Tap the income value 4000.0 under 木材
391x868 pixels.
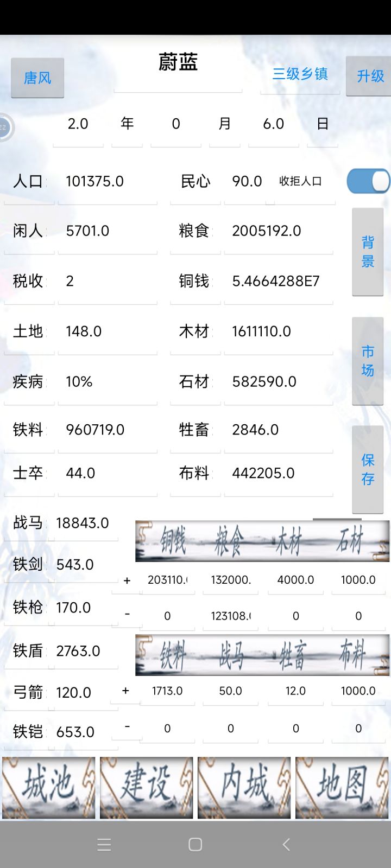tap(295, 580)
